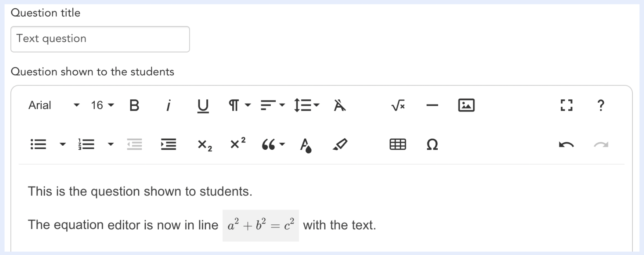
Task: Toggle bulleted list formatting
Action: [x=38, y=144]
